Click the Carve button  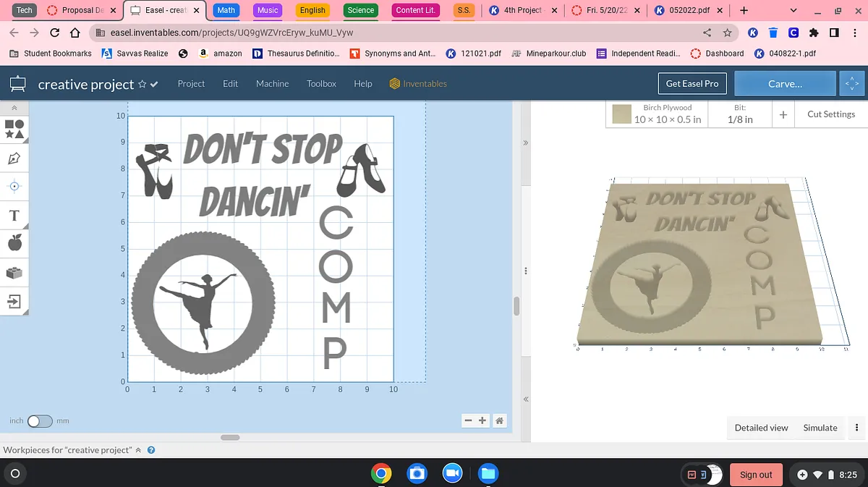pyautogui.click(x=785, y=84)
